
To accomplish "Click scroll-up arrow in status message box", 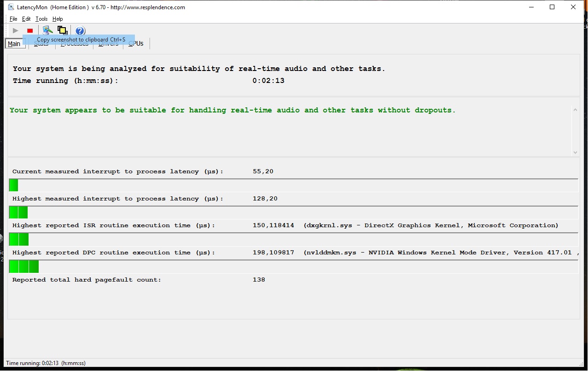I will coord(575,110).
